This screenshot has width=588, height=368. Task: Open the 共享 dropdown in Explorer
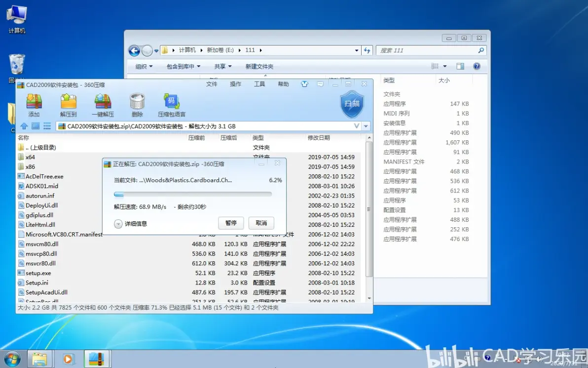[223, 67]
